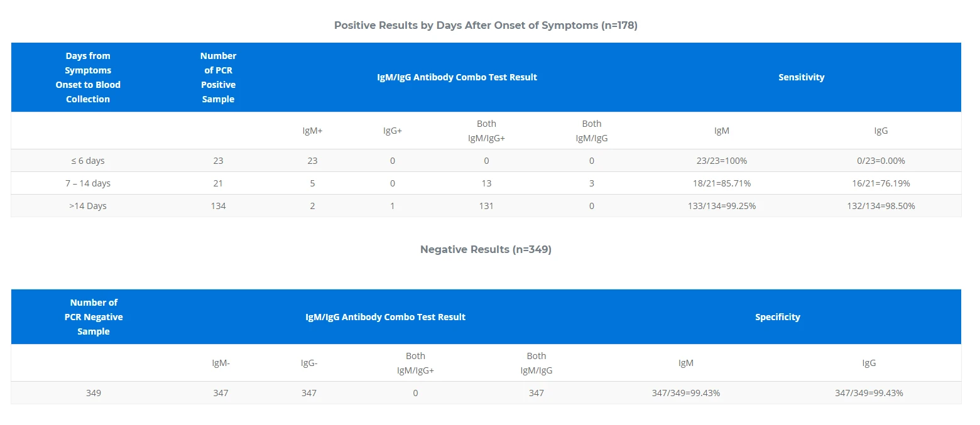Click the Specificity column header

[778, 317]
